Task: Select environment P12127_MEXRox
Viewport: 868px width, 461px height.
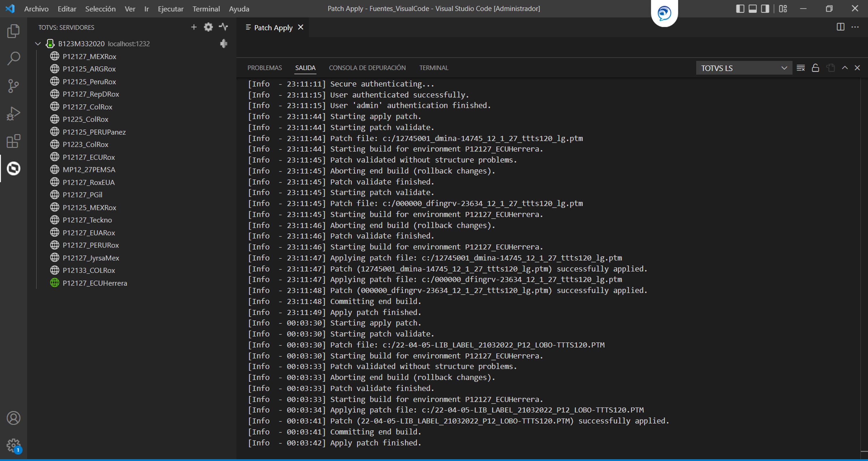Action: click(89, 56)
